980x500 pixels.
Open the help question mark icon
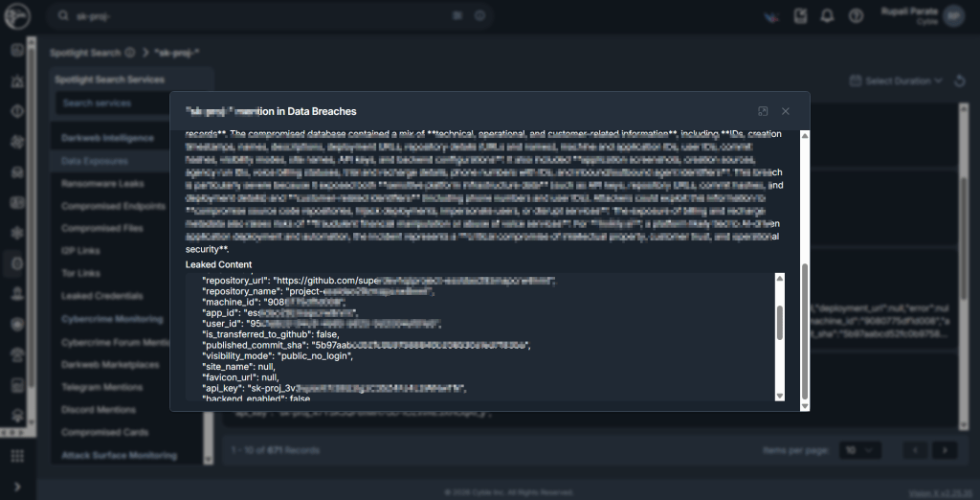point(856,17)
